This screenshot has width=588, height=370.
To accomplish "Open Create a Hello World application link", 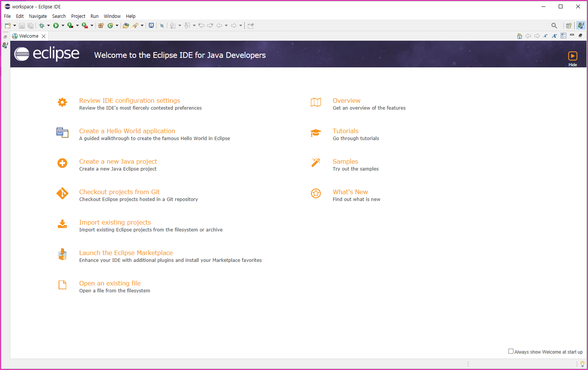I will coord(127,131).
